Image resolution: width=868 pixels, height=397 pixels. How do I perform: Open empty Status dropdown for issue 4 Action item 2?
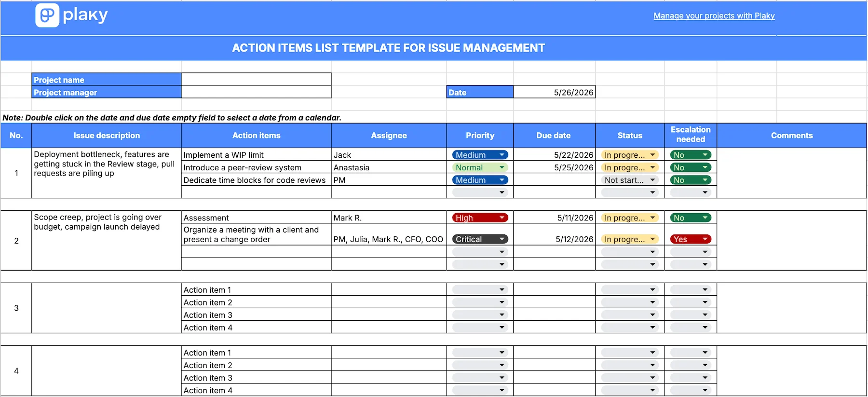(630, 365)
